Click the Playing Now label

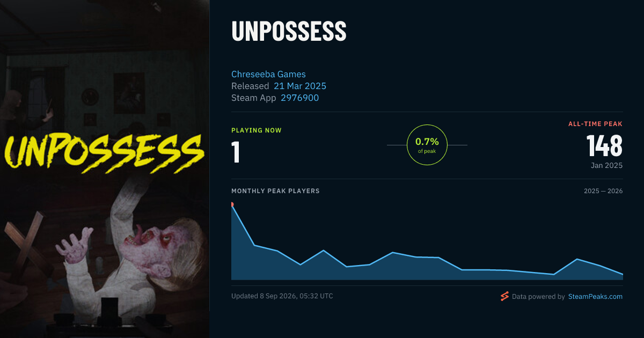[257, 130]
